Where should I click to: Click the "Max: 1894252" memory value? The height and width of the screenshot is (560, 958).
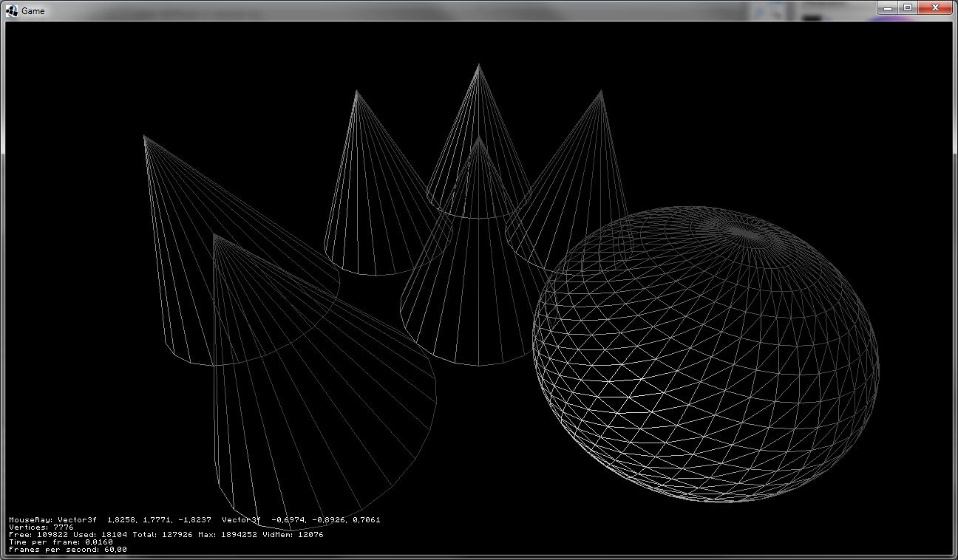[227, 535]
